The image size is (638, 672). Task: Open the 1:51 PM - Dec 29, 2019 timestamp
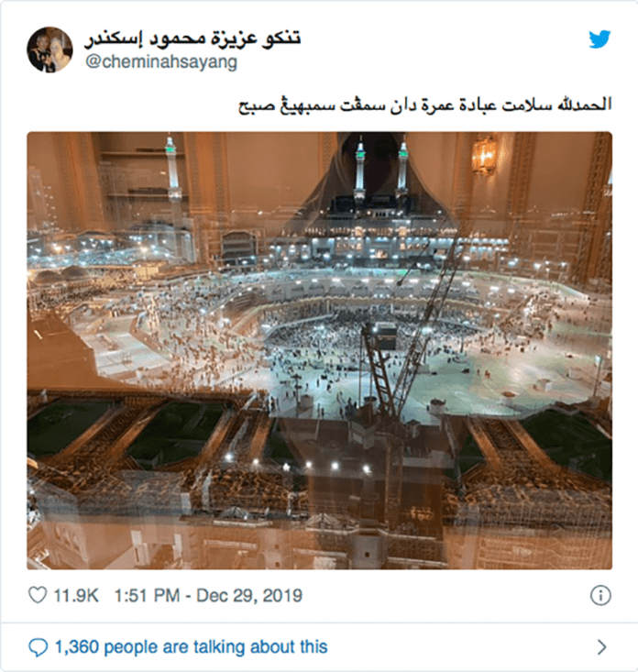coord(208,596)
